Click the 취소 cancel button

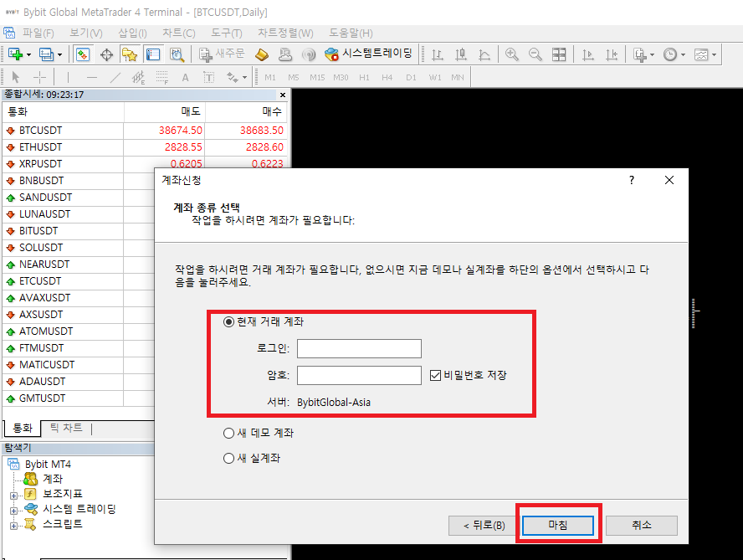pyautogui.click(x=641, y=526)
